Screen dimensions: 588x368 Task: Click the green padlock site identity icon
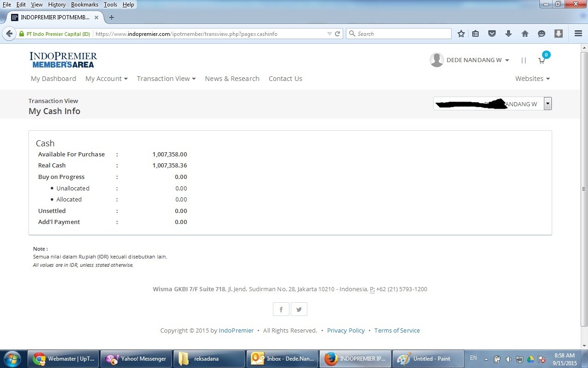21,34
